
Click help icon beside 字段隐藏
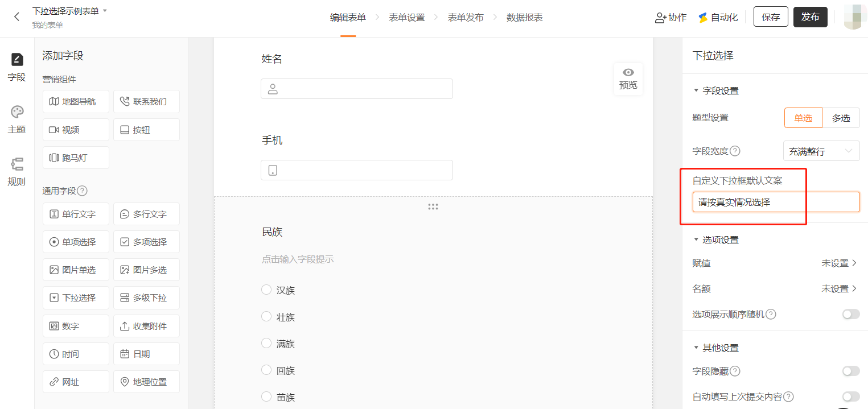click(735, 371)
